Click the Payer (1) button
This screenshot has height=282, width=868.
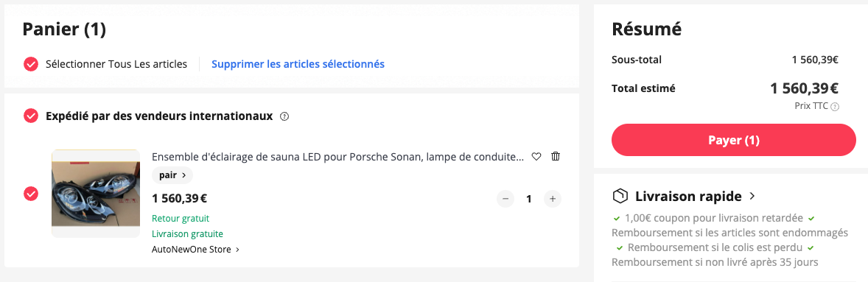pos(733,140)
